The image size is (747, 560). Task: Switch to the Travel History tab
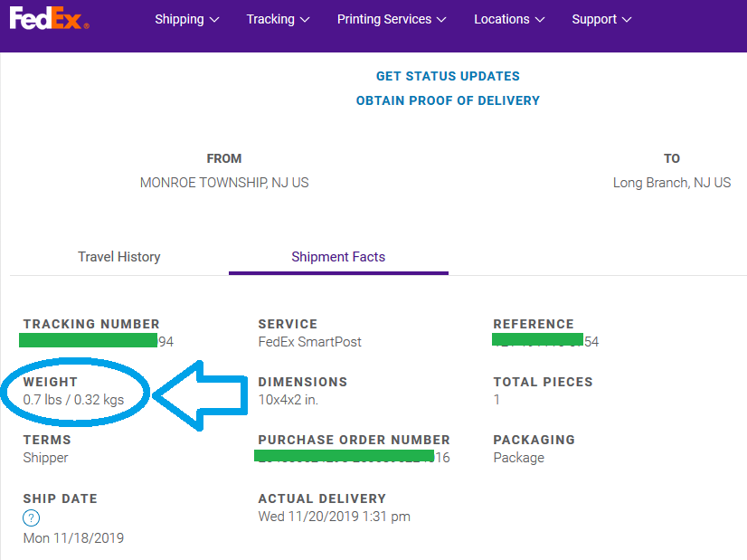pos(119,257)
